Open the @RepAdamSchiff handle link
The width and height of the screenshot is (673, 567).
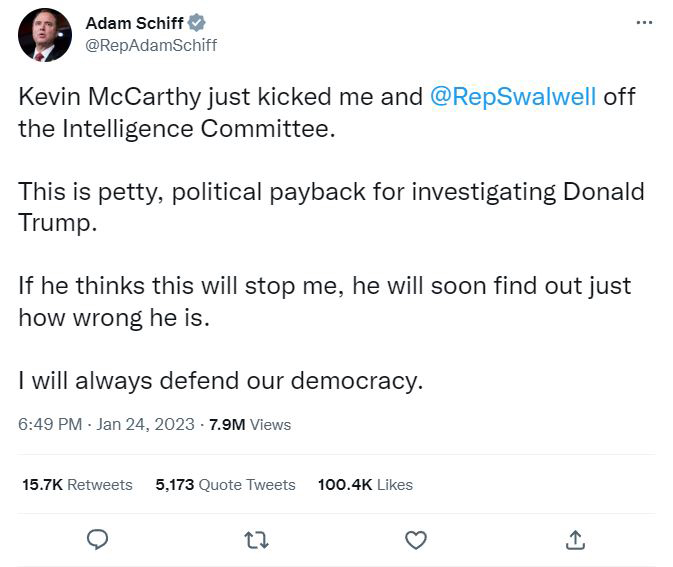pyautogui.click(x=151, y=45)
